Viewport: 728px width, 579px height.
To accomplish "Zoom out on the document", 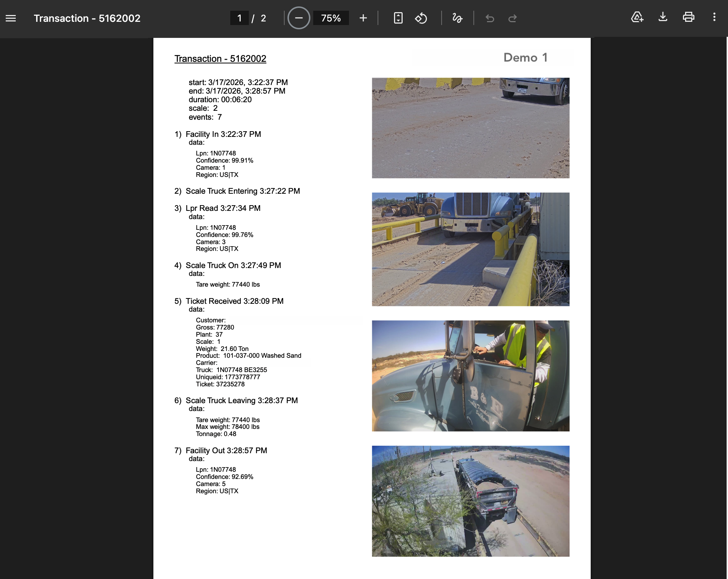I will tap(299, 18).
